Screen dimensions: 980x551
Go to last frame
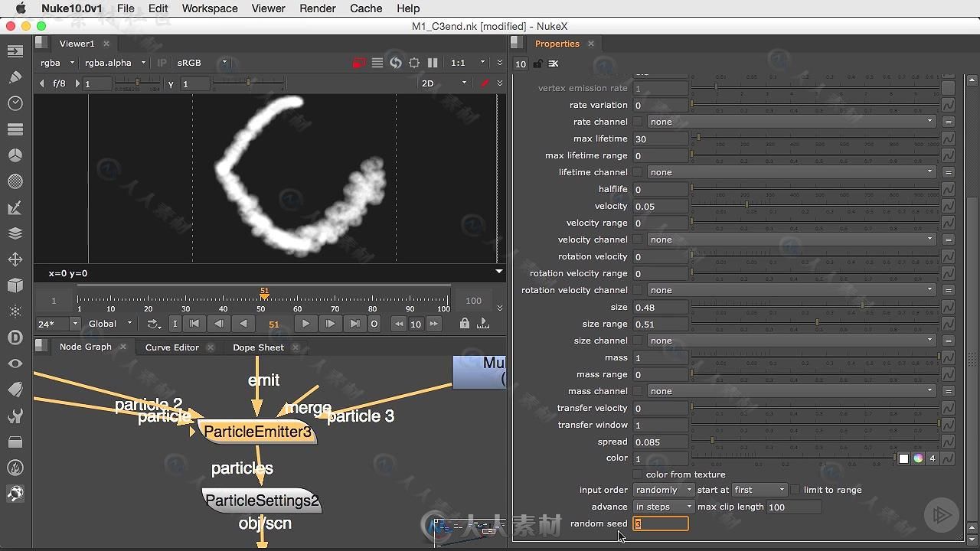(x=354, y=324)
